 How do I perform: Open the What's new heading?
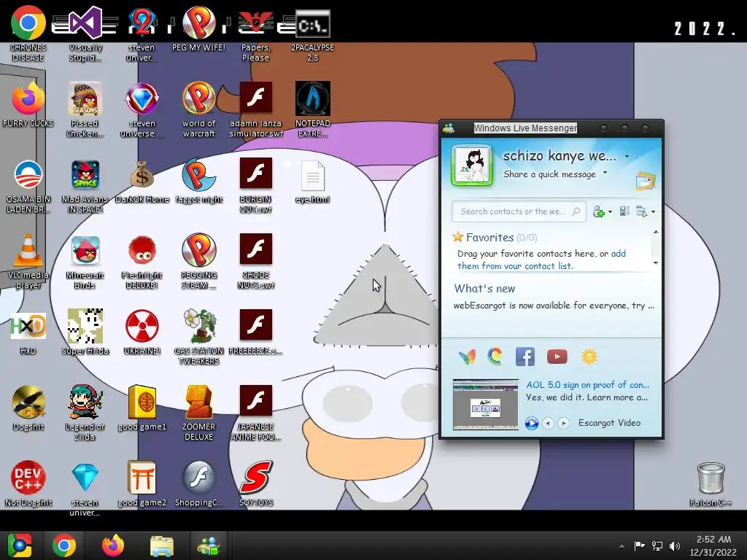point(484,289)
